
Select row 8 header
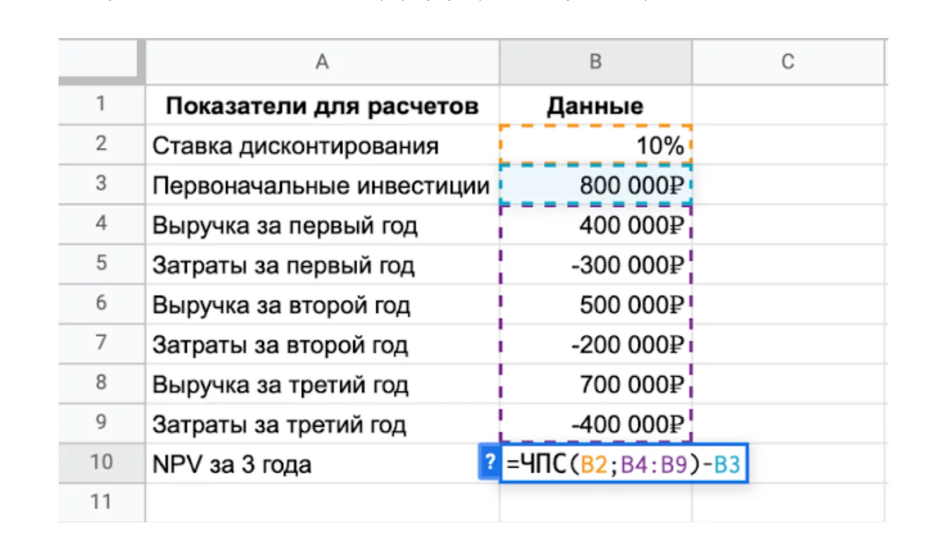point(101,383)
